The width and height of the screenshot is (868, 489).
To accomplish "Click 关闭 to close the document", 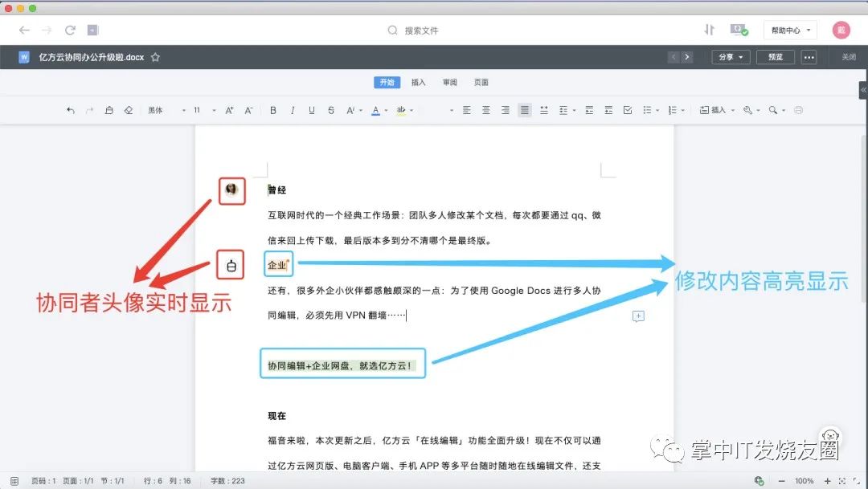I will [x=849, y=57].
